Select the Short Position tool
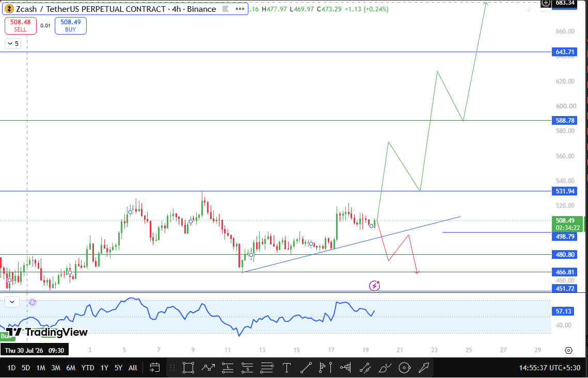This screenshot has height=378, width=588. click(247, 368)
